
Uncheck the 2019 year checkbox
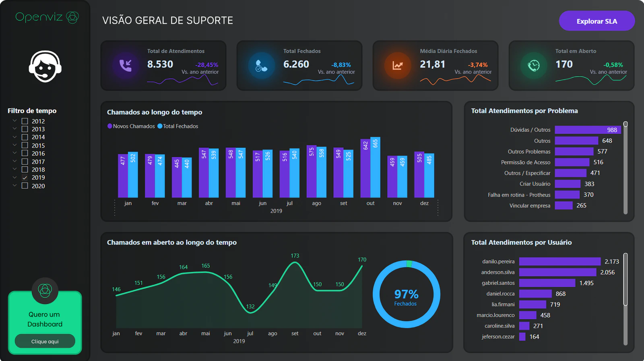click(25, 178)
